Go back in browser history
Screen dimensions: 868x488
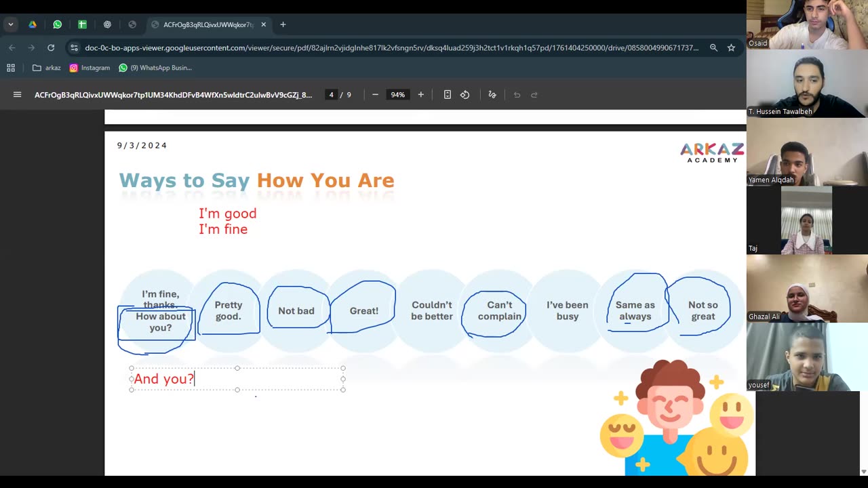pos(12,47)
